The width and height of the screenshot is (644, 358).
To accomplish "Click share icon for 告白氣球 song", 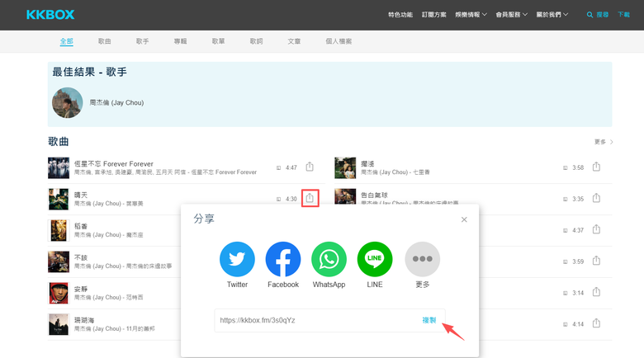I will pyautogui.click(x=596, y=198).
